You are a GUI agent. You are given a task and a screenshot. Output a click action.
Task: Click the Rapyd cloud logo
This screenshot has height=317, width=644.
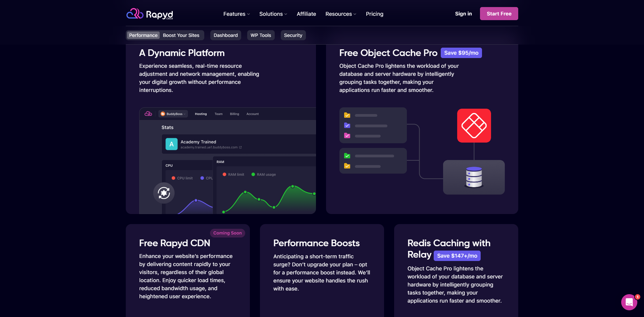click(150, 14)
